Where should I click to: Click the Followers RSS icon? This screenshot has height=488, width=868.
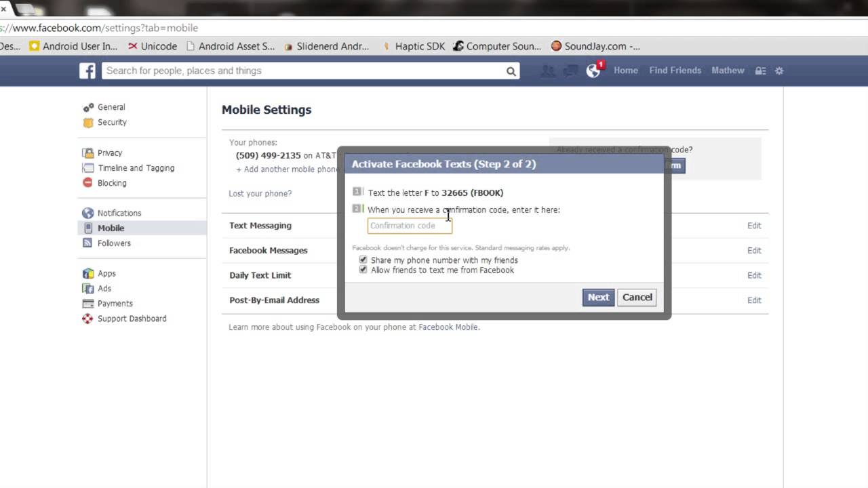[x=88, y=243]
